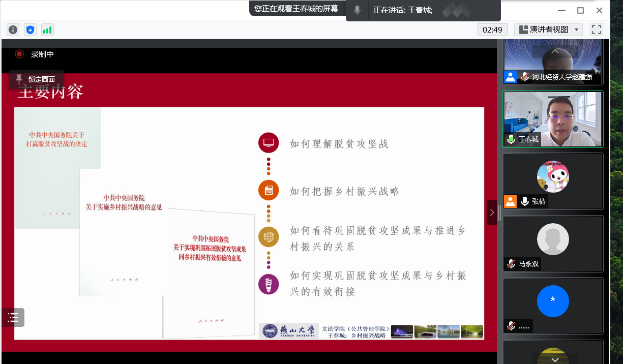Click the 02:49 meeting timer
The width and height of the screenshot is (623, 364).
tap(492, 30)
